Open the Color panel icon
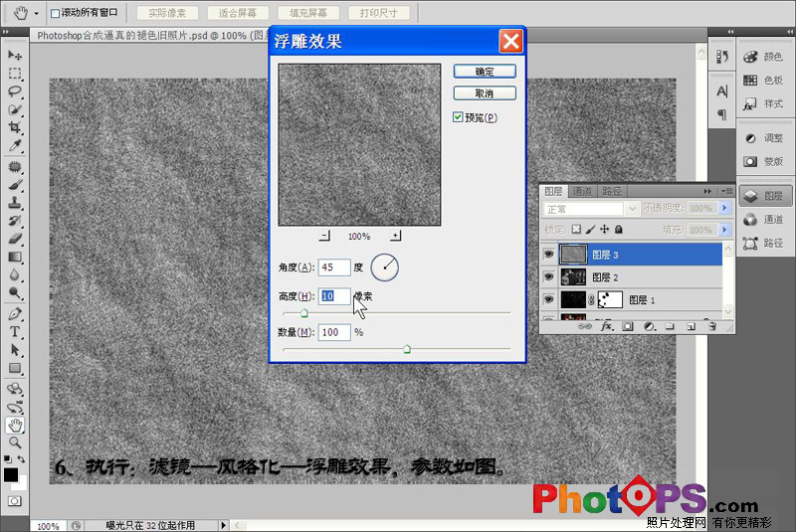Image resolution: width=796 pixels, height=532 pixels. click(750, 57)
